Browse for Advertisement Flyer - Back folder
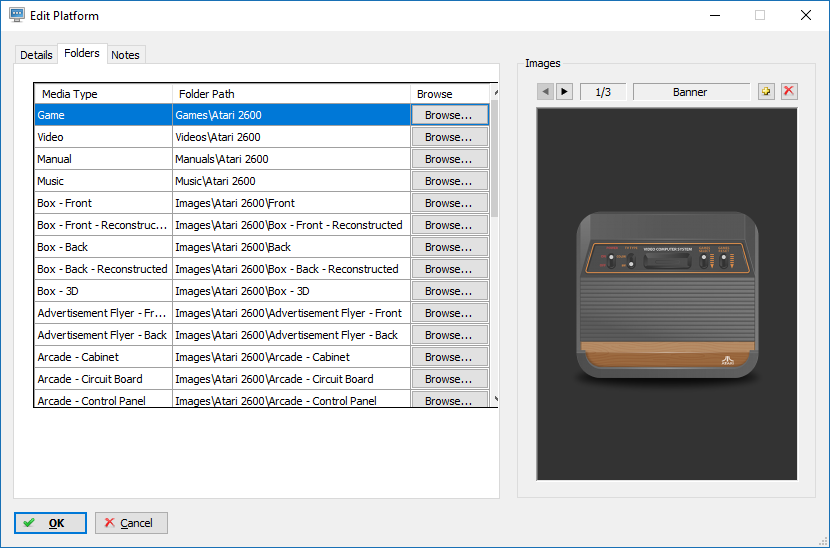 (x=449, y=335)
